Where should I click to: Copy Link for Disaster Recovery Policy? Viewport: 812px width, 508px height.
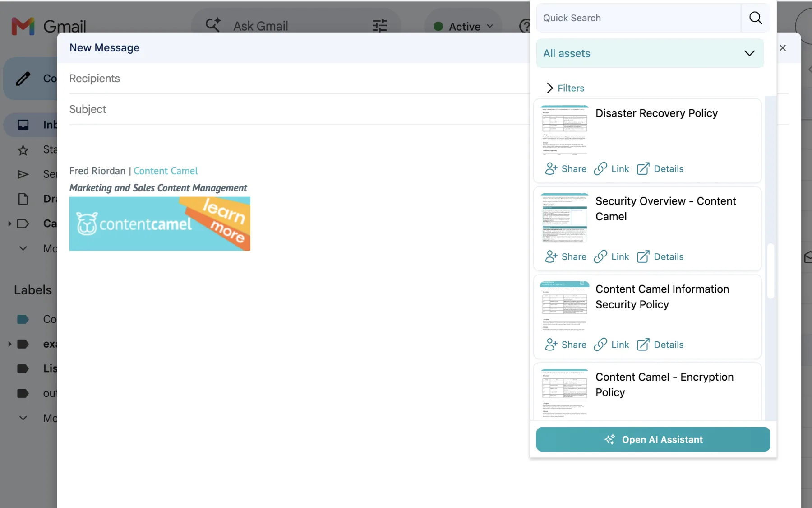(x=611, y=169)
